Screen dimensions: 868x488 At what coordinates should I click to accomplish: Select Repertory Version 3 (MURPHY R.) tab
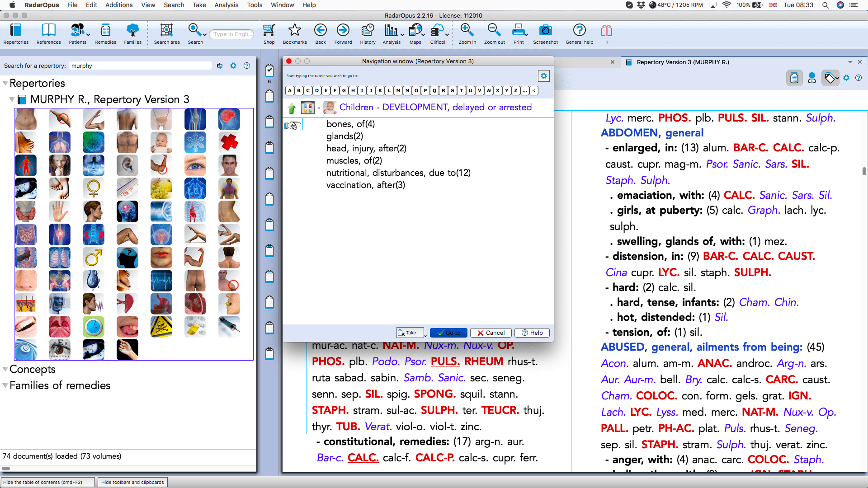(x=683, y=62)
